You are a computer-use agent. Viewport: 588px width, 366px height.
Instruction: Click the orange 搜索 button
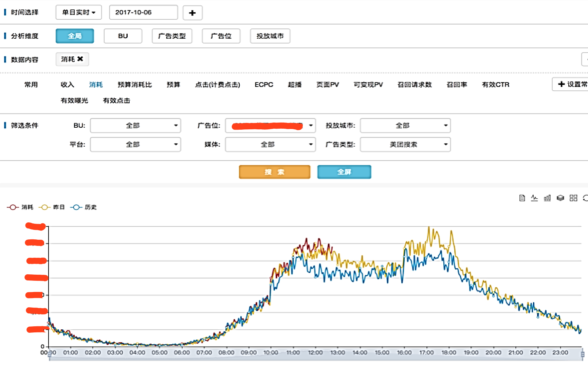pyautogui.click(x=274, y=172)
